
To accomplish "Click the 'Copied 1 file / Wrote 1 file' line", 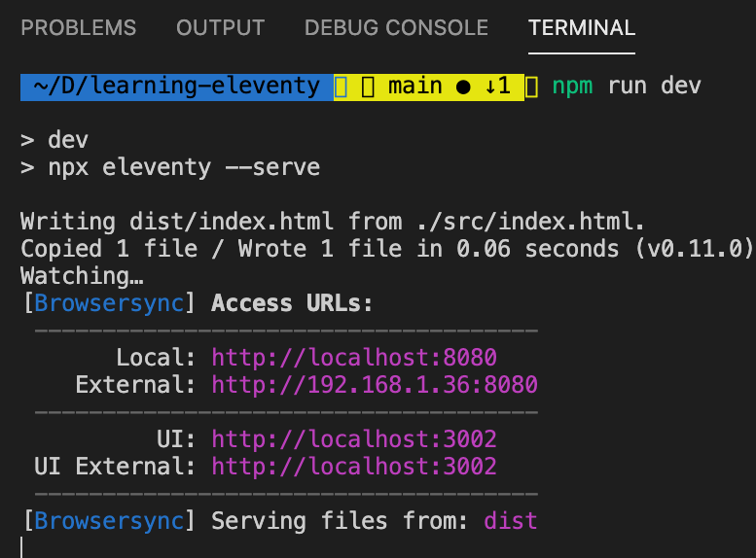I will tap(386, 249).
